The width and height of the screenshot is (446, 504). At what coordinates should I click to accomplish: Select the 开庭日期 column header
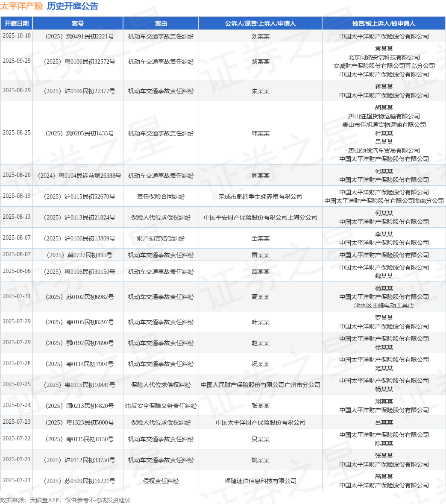(16, 23)
